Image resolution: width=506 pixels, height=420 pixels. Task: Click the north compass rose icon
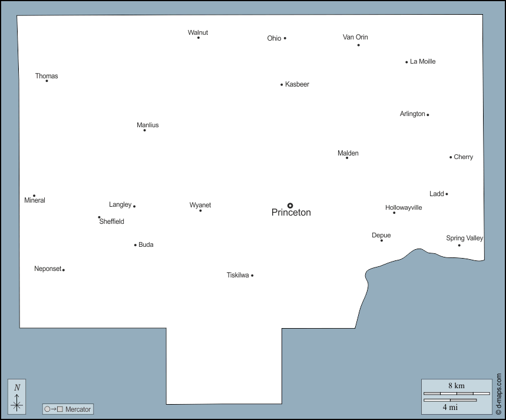tap(17, 396)
